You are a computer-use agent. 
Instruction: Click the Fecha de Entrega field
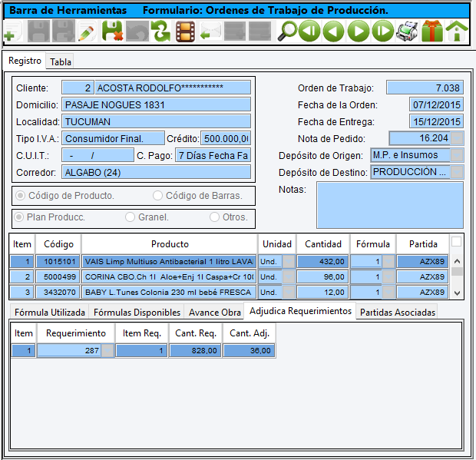coord(436,122)
